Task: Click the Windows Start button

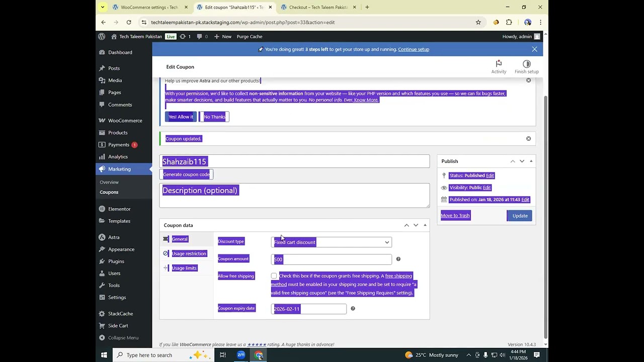Action: pos(104,355)
